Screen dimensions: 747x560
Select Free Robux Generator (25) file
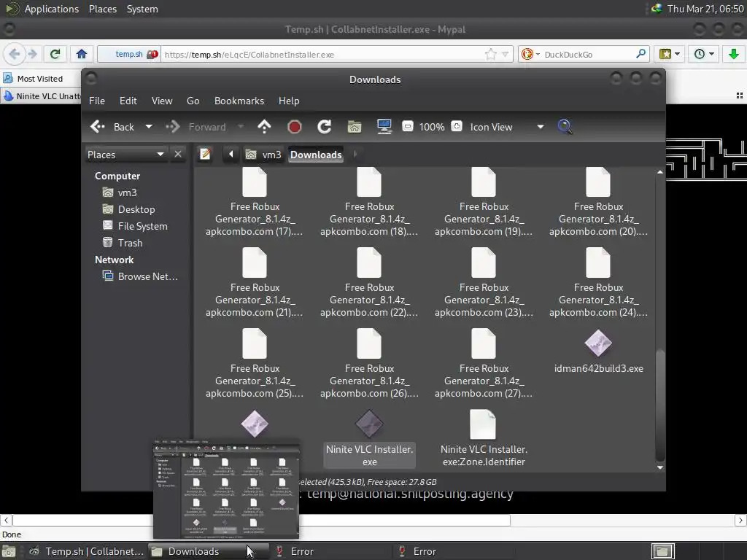[255, 364]
